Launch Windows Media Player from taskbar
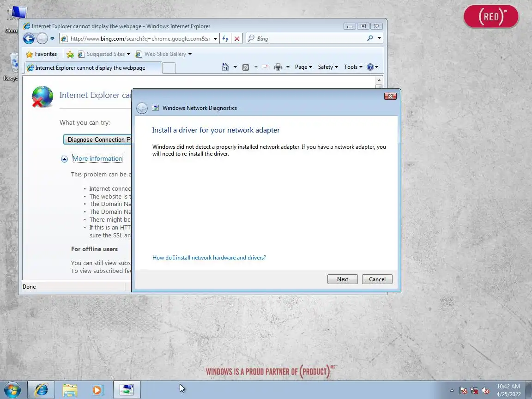Image resolution: width=532 pixels, height=399 pixels. [x=98, y=390]
